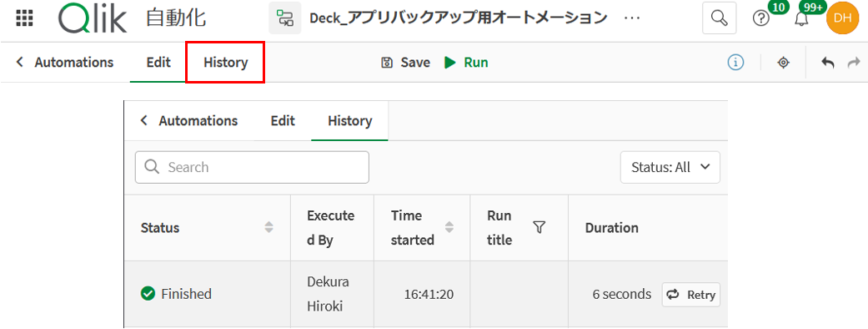The height and width of the screenshot is (329, 868).
Task: Open the app launcher grid icon
Action: (25, 18)
